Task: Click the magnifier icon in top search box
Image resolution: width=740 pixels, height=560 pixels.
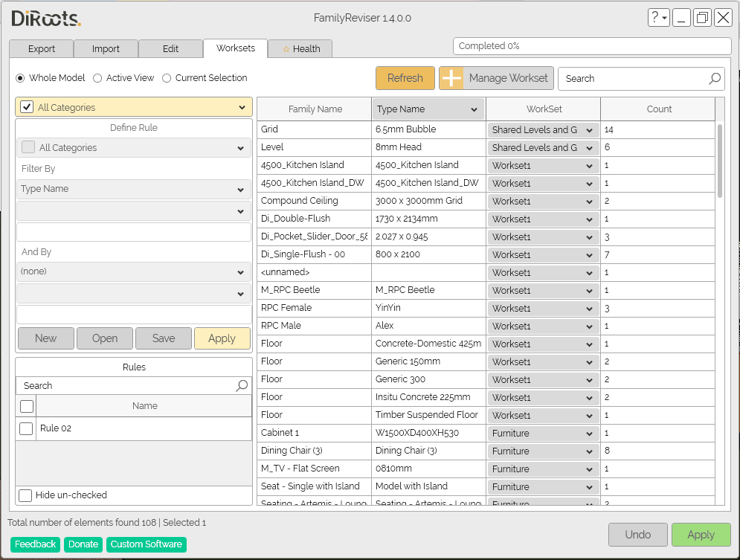Action: 714,78
